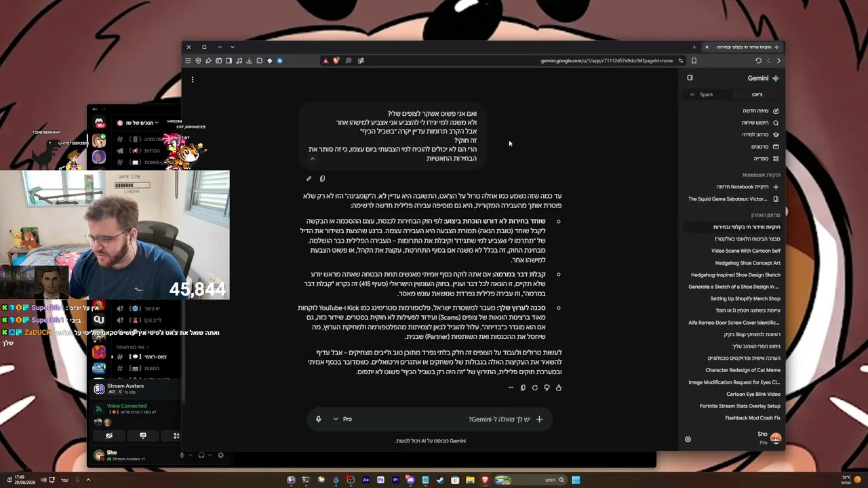Open the browser tab list chevron
The image size is (868, 488).
click(232, 47)
